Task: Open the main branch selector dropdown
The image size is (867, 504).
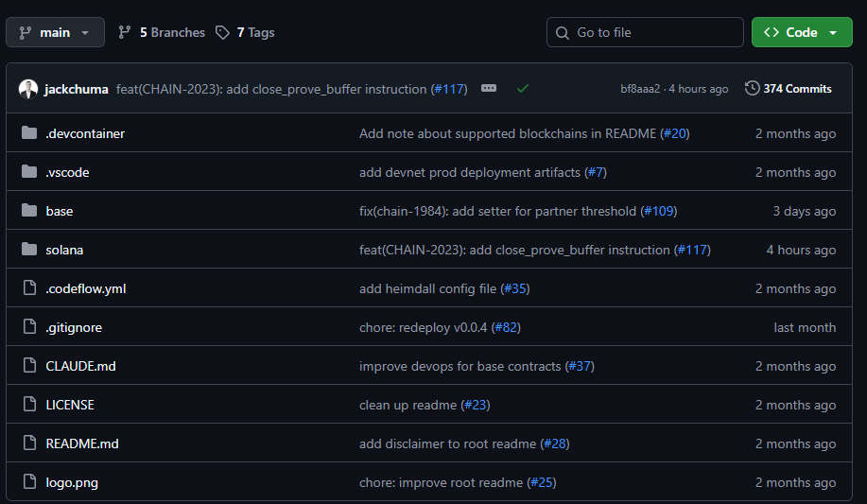Action: tap(55, 33)
